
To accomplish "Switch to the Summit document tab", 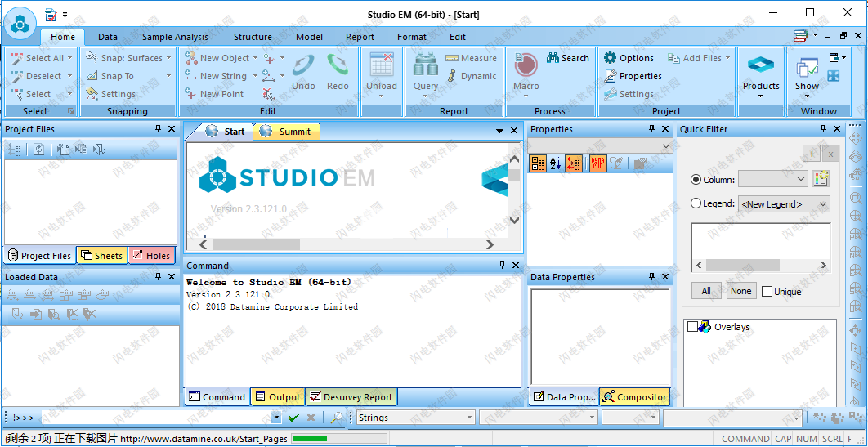I will (x=287, y=131).
